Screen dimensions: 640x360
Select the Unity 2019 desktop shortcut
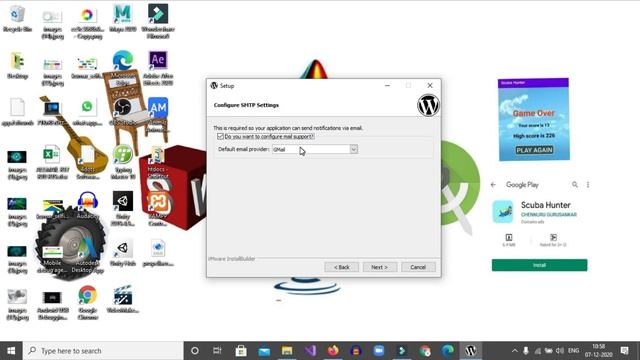coord(123,208)
